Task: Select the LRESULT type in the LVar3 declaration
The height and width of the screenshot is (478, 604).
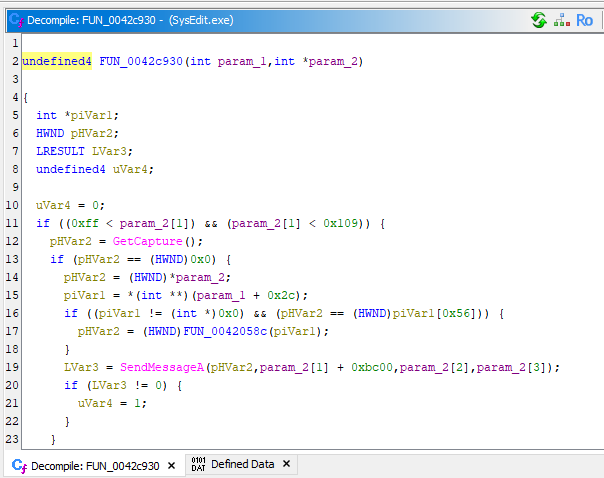Action: tap(60, 151)
